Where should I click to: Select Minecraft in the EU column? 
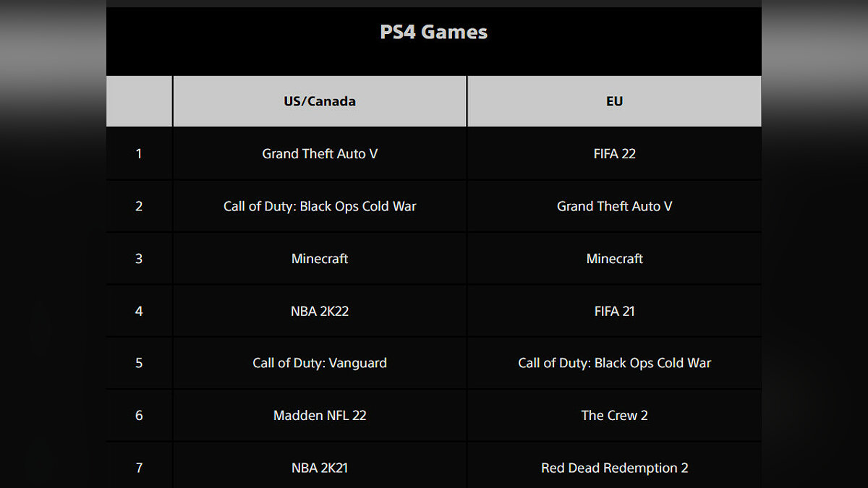(614, 259)
